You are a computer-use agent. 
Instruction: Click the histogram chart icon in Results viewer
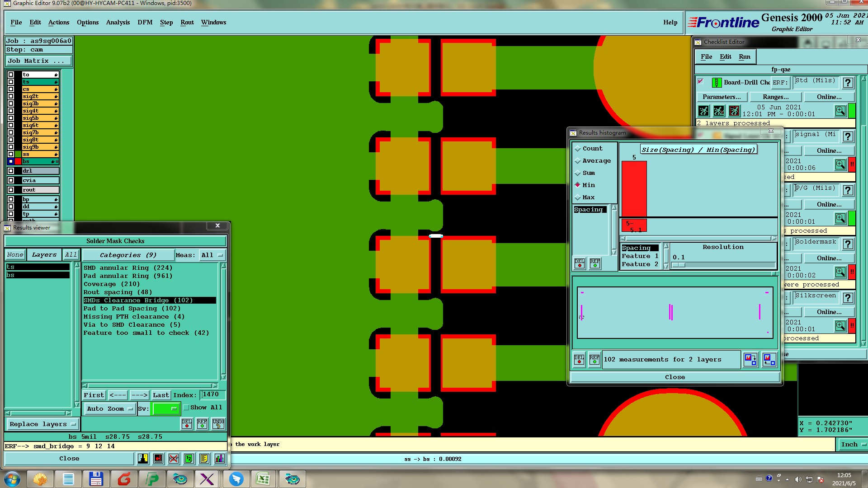click(x=220, y=459)
